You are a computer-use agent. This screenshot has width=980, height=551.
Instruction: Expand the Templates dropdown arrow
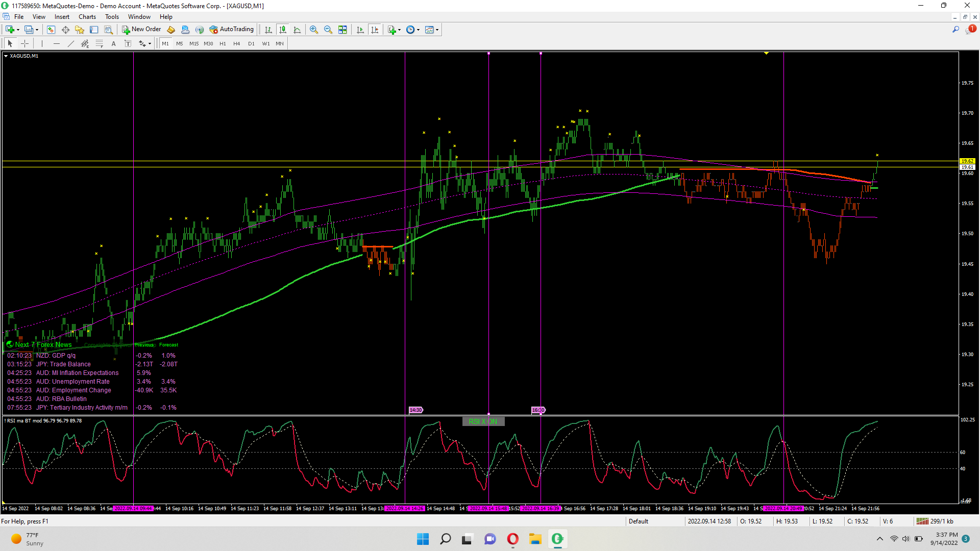tap(437, 30)
